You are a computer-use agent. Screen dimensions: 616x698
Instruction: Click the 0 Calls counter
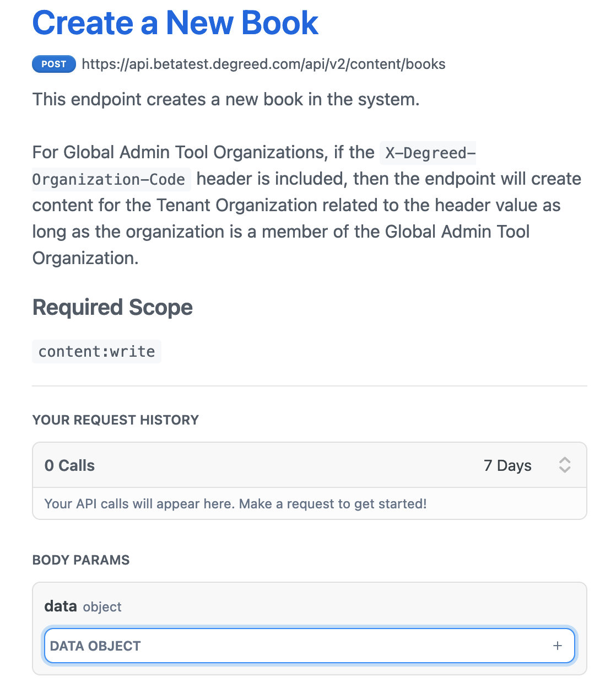click(69, 466)
